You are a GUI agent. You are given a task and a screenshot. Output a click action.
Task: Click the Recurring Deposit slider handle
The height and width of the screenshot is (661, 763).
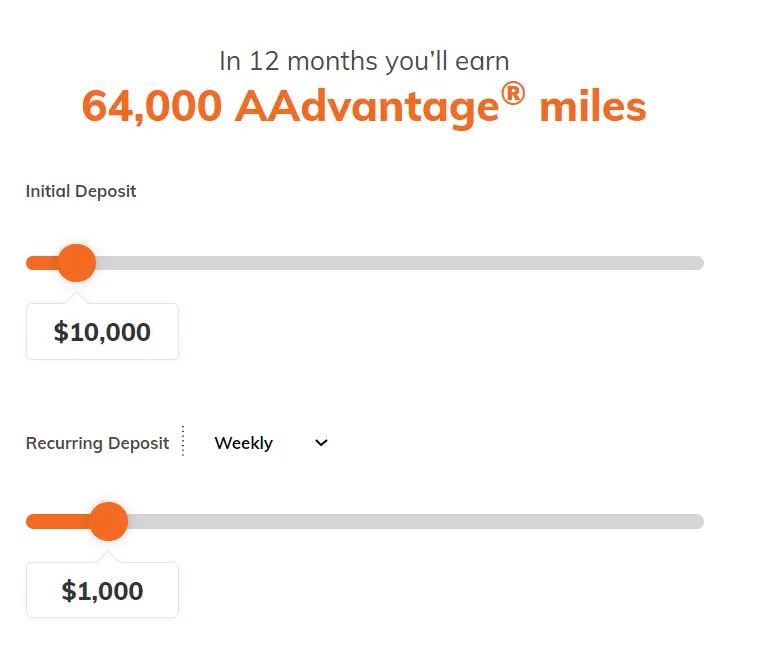tap(109, 521)
